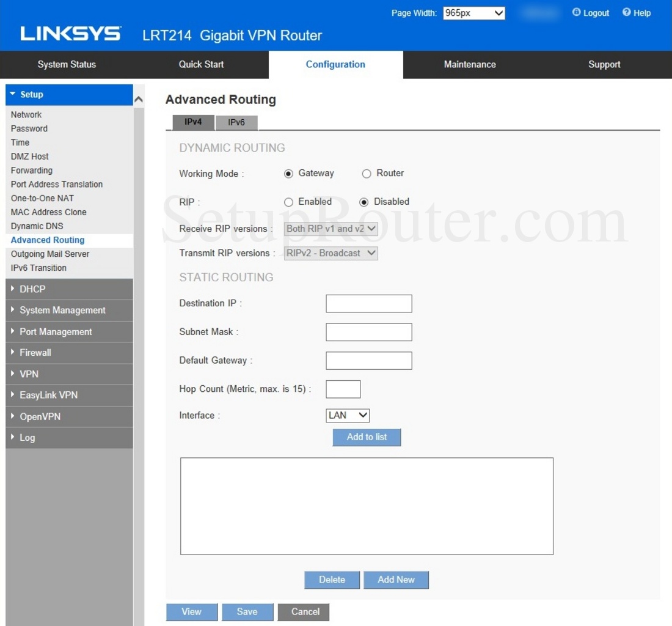Open Network setup page
This screenshot has height=626, width=672.
(26, 115)
